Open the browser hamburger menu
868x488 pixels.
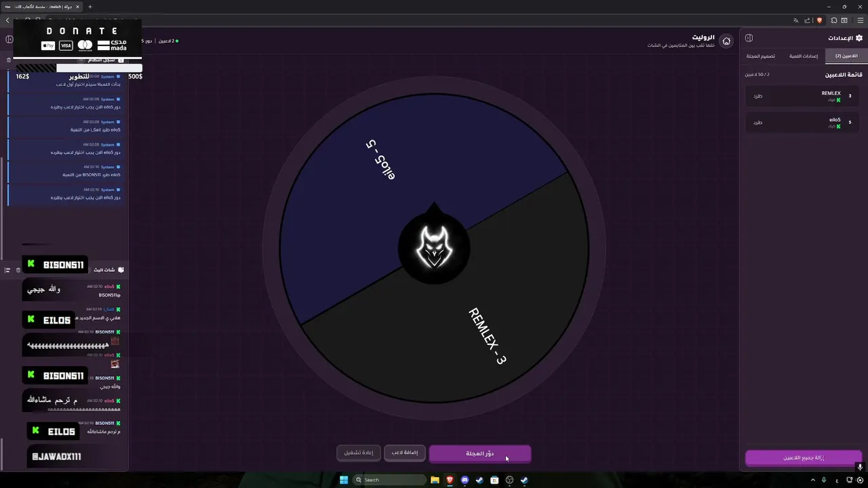point(861,20)
